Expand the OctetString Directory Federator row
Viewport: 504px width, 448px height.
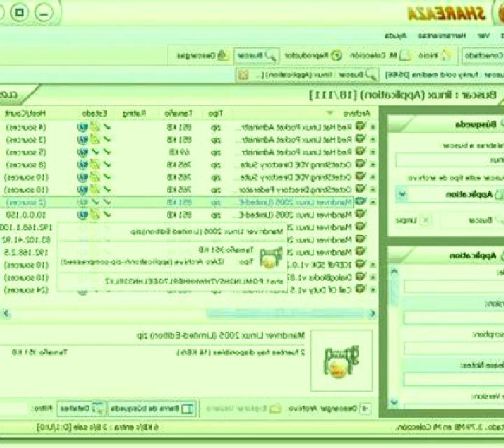point(373,190)
